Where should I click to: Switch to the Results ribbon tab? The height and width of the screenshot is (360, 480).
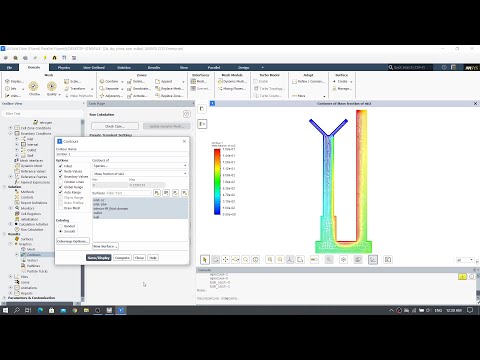[x=154, y=67]
